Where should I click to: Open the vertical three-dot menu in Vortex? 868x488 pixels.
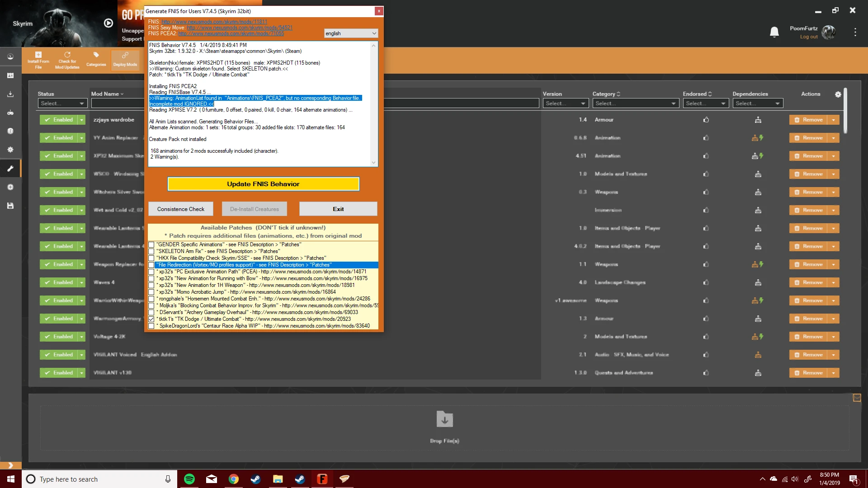point(855,32)
